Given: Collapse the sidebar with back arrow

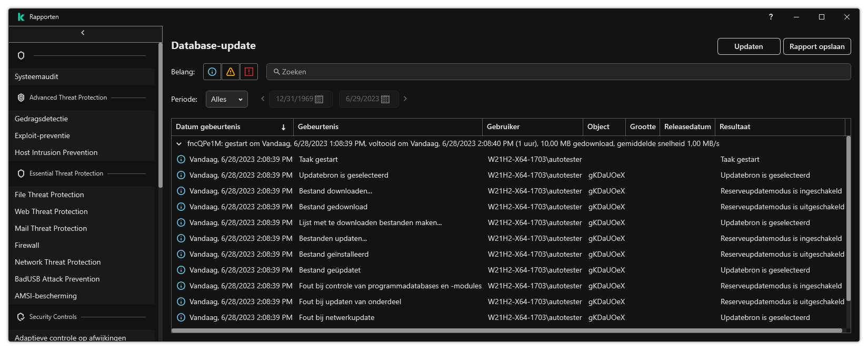Looking at the screenshot, I should click(x=83, y=33).
